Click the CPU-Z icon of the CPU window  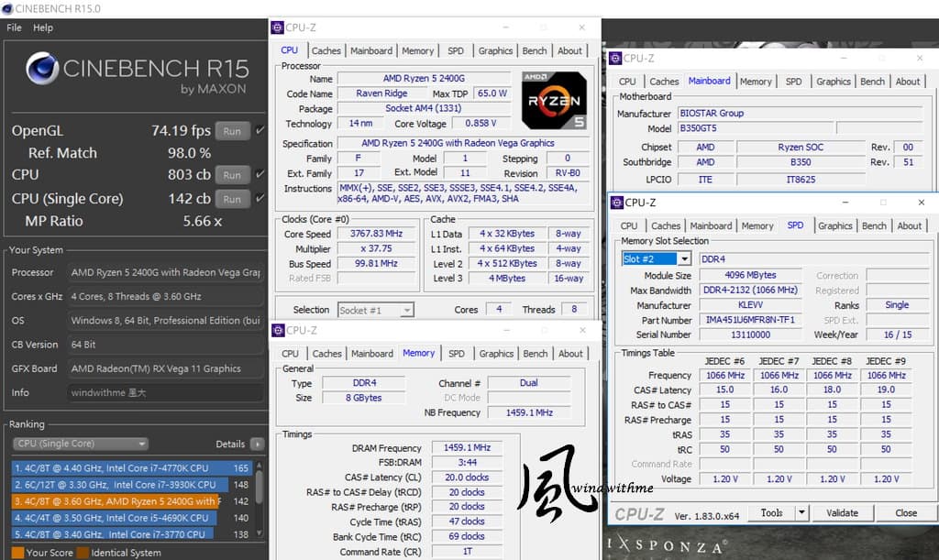(277, 27)
